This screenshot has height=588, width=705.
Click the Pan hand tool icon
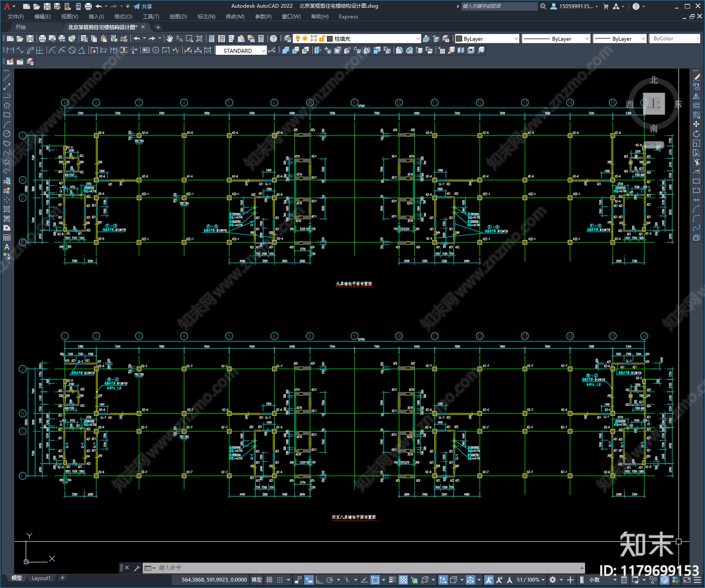(x=170, y=39)
